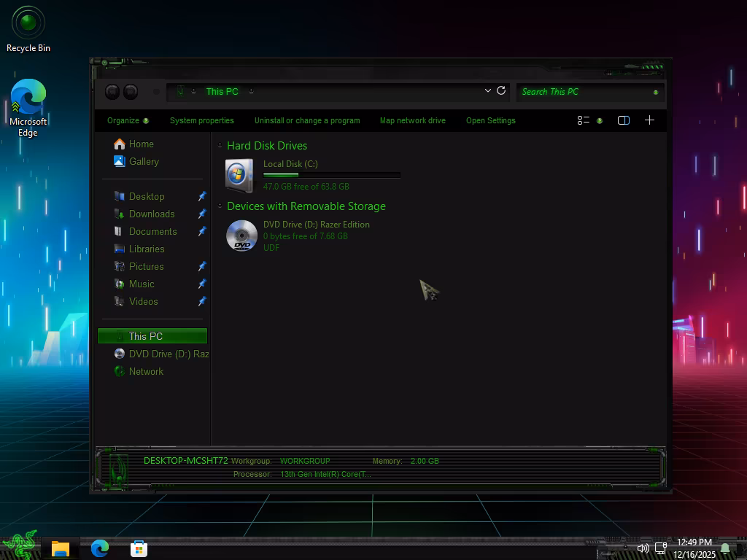The width and height of the screenshot is (747, 560).
Task: Open the DVD Drive (D:) disc icon
Action: (241, 236)
